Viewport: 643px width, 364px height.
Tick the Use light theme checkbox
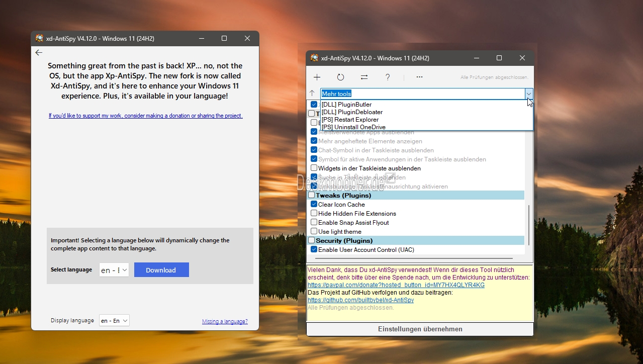(x=314, y=232)
